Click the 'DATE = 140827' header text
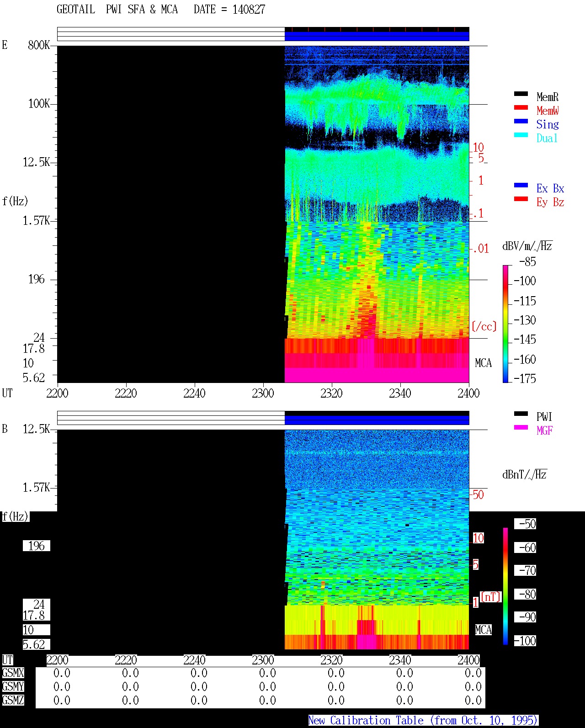 tap(229, 10)
